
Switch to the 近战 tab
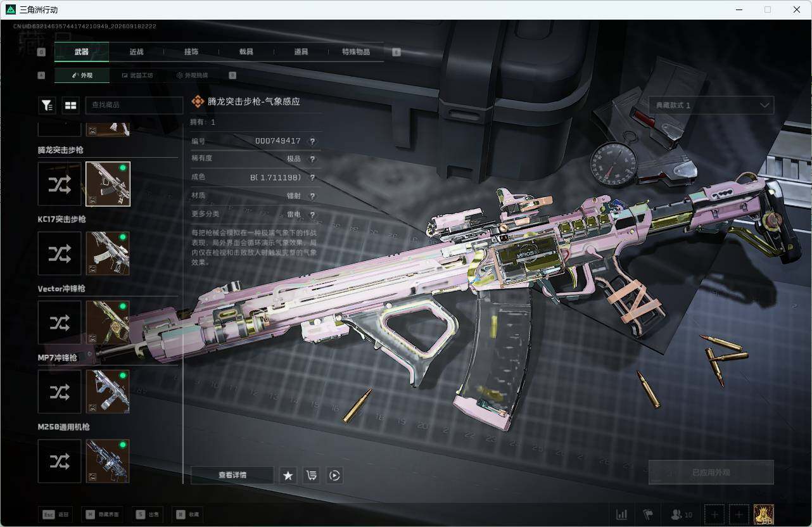136,52
